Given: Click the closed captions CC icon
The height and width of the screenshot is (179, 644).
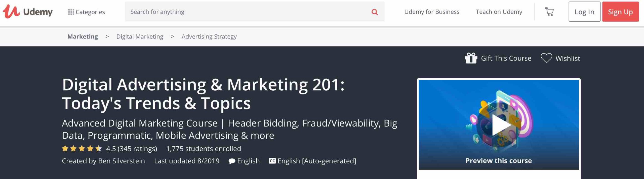Looking at the screenshot, I should point(272,161).
